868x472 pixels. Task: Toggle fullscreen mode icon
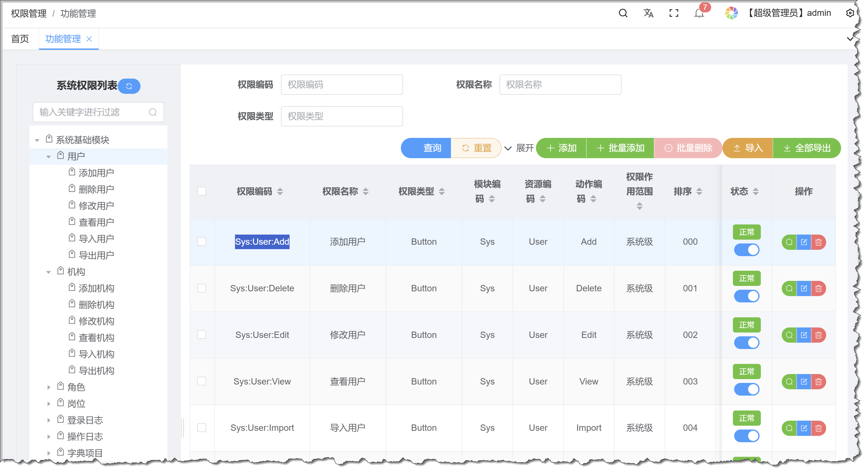(x=674, y=13)
